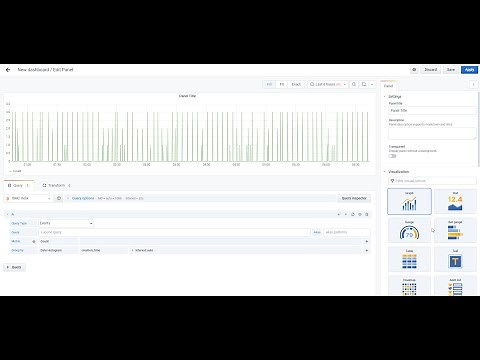Click the alias patterns input field
480x360 pixels.
(347, 232)
